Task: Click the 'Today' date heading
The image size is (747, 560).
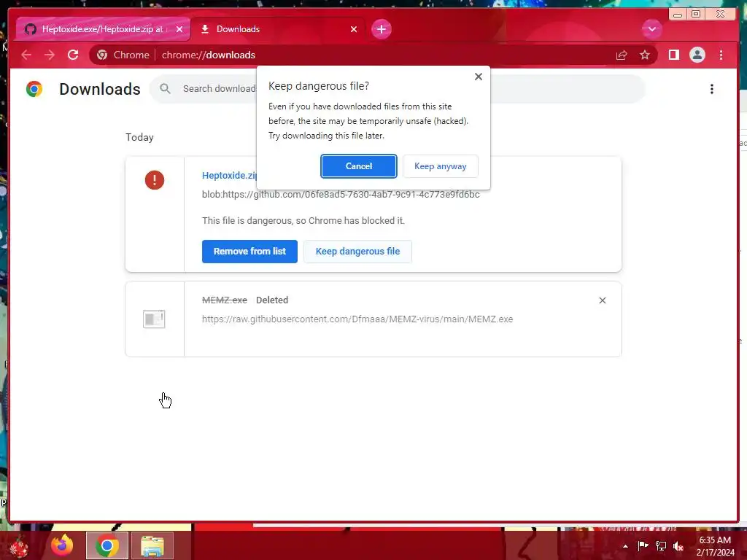Action: click(139, 137)
